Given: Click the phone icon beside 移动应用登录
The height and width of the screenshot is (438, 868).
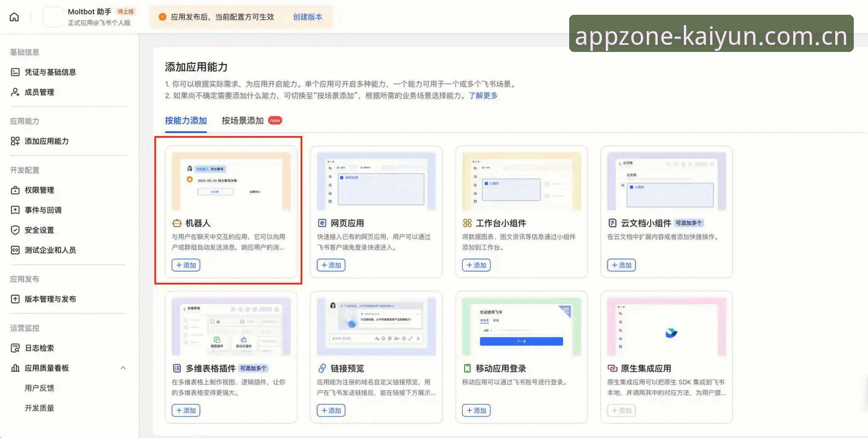Looking at the screenshot, I should [x=467, y=369].
